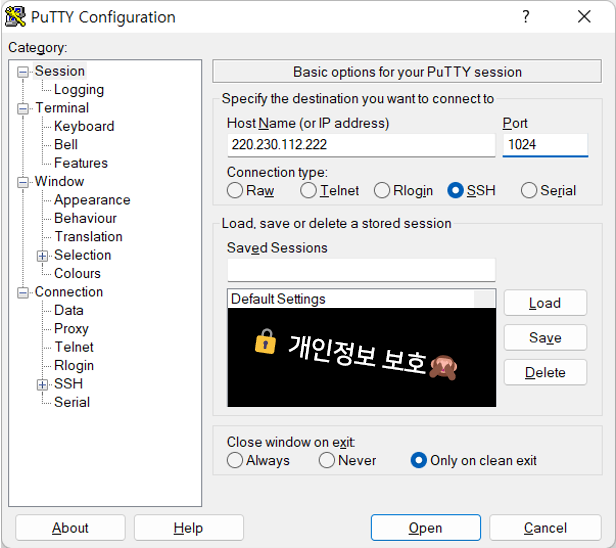The width and height of the screenshot is (616, 548).
Task: Click the Delete button
Action: 545,372
